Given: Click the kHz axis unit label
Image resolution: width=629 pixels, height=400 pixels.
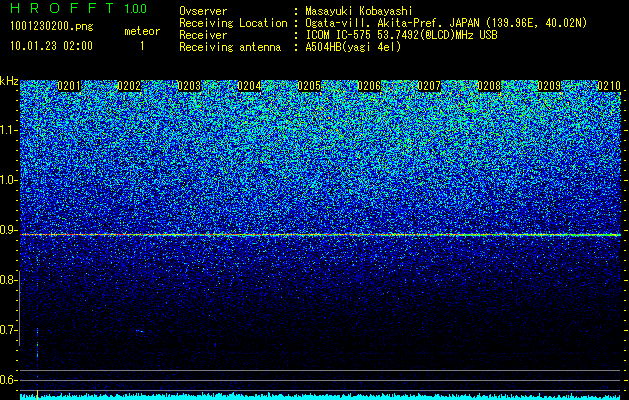Looking at the screenshot, I should click(x=9, y=81).
